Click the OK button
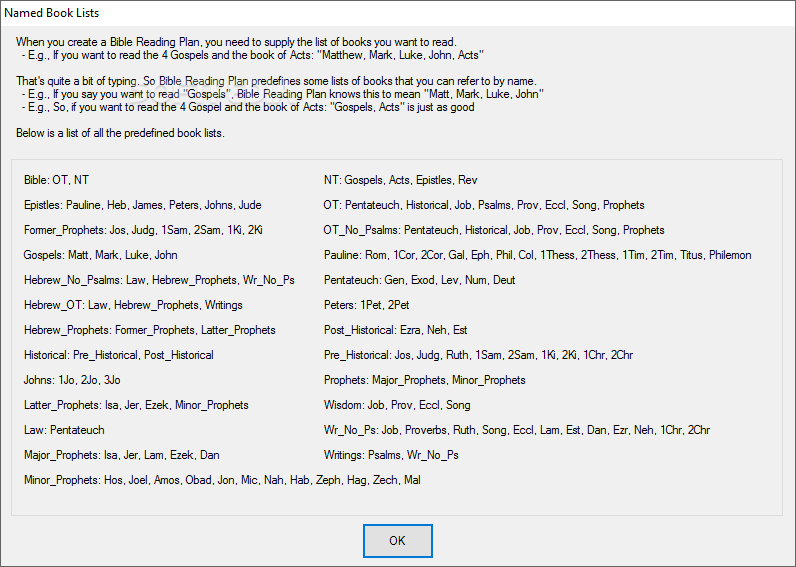Image resolution: width=796 pixels, height=567 pixels. point(397,541)
